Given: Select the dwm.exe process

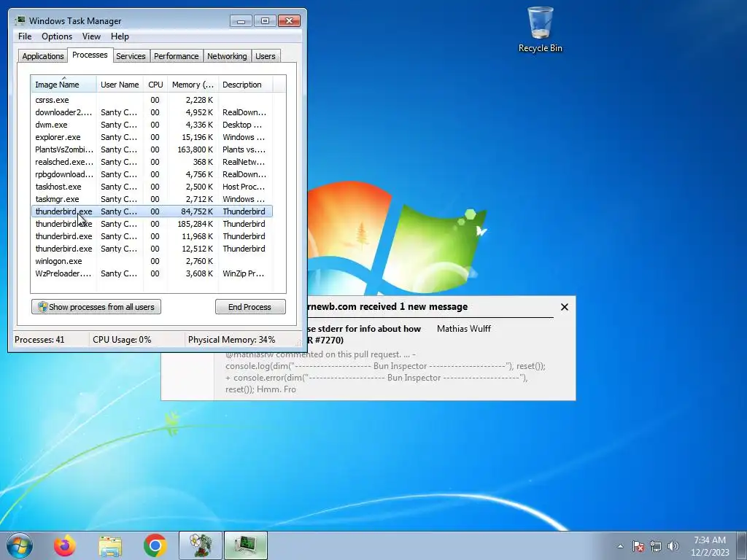Looking at the screenshot, I should tap(152, 125).
